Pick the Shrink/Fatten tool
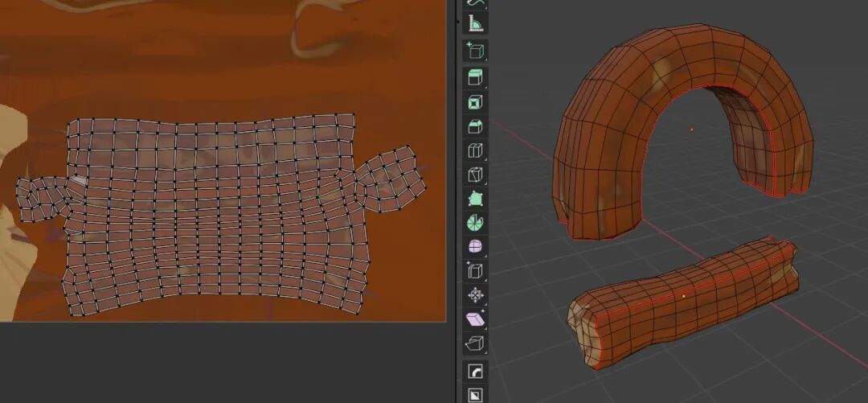 (476, 295)
